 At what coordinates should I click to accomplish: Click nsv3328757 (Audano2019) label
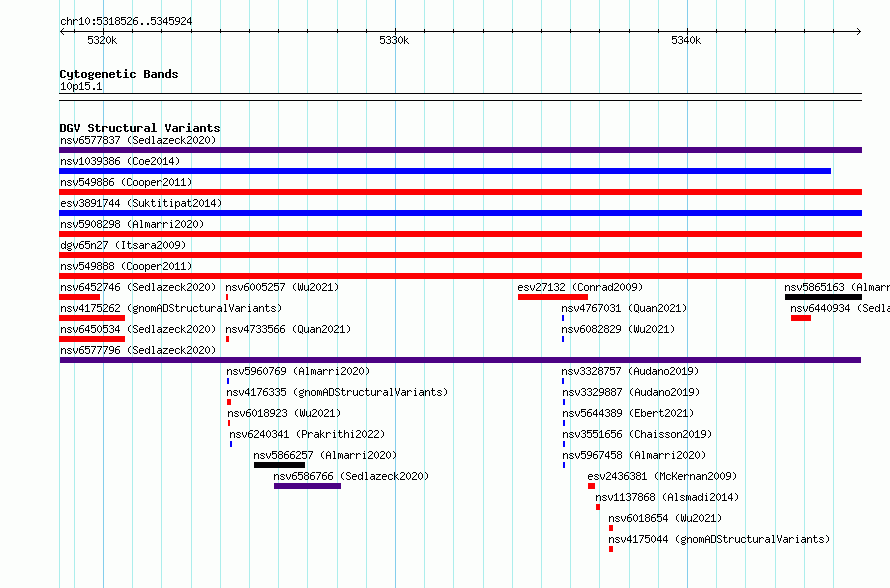tap(630, 371)
